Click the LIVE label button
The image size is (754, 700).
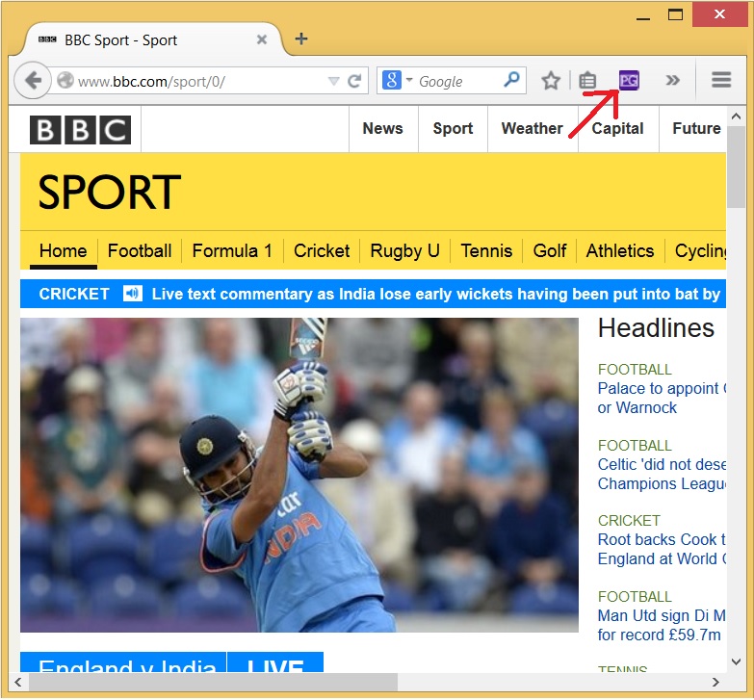point(275,663)
